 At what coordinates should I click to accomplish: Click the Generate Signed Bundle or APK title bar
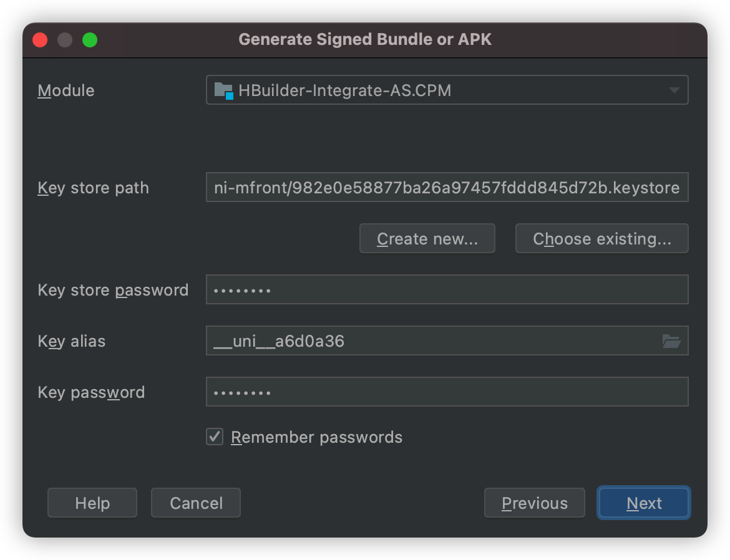click(365, 39)
